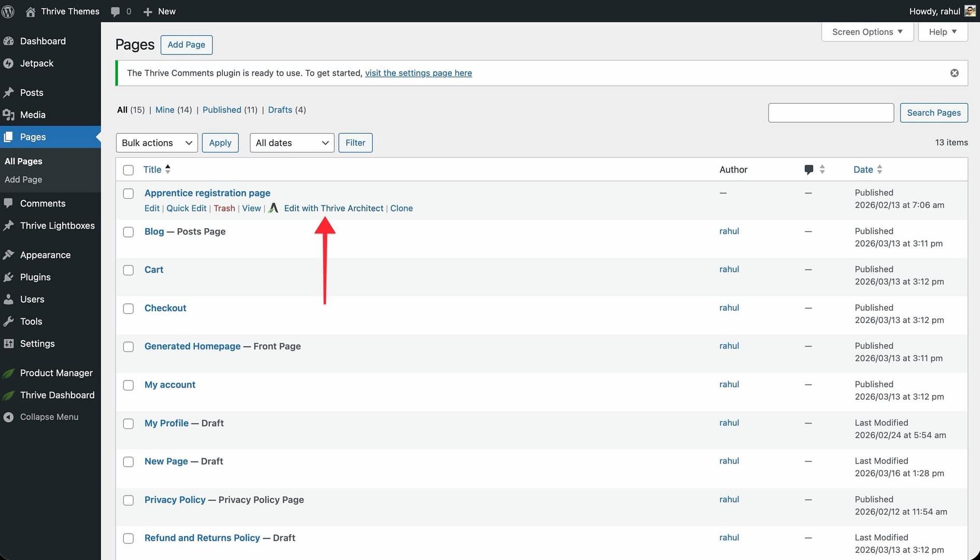Open the Bulk actions dropdown
980x560 pixels.
(x=157, y=143)
